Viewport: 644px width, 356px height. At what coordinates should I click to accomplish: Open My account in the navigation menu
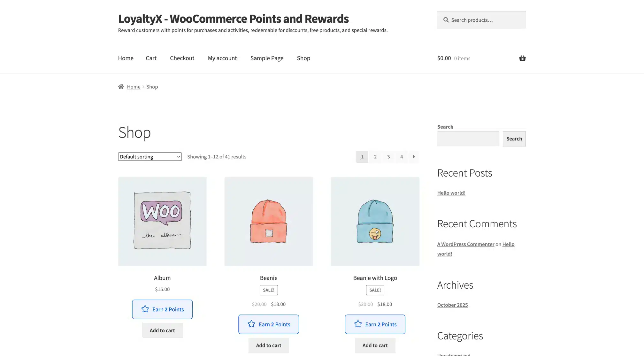[222, 58]
